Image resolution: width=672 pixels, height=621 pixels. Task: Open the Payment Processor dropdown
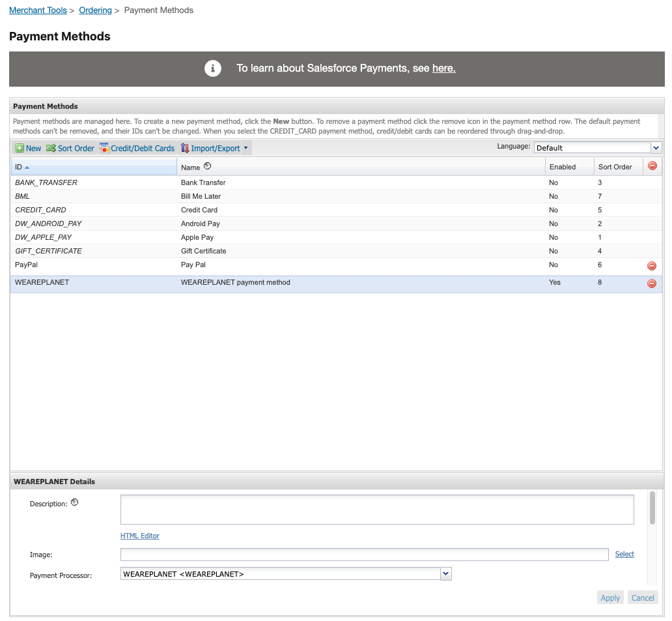click(x=446, y=574)
